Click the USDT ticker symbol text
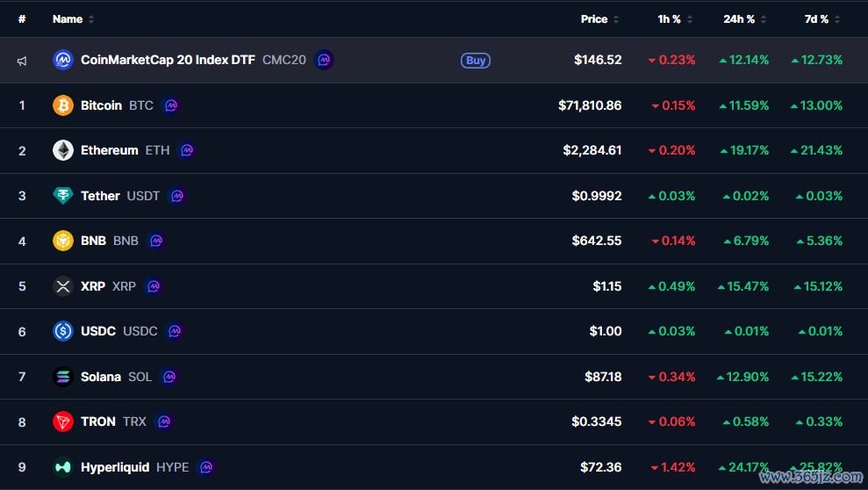868x490 pixels. [x=143, y=196]
